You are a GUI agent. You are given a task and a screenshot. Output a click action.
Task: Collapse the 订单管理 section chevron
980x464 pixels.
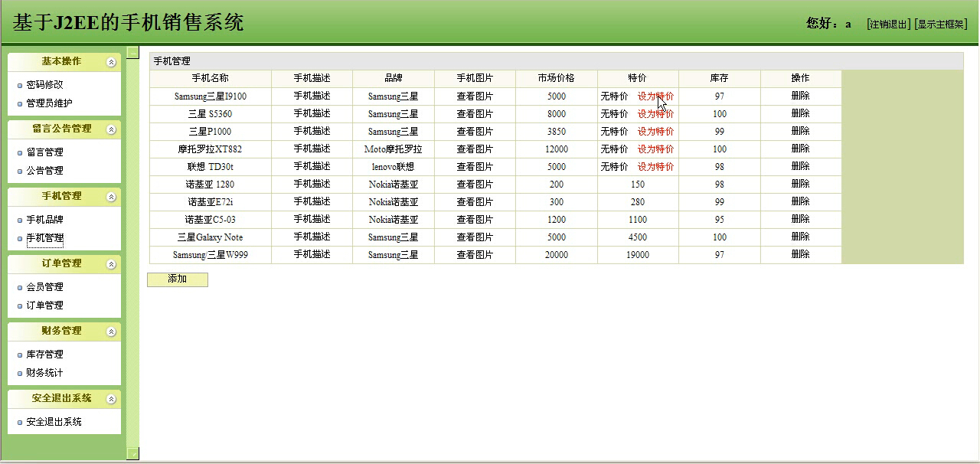[x=111, y=264]
